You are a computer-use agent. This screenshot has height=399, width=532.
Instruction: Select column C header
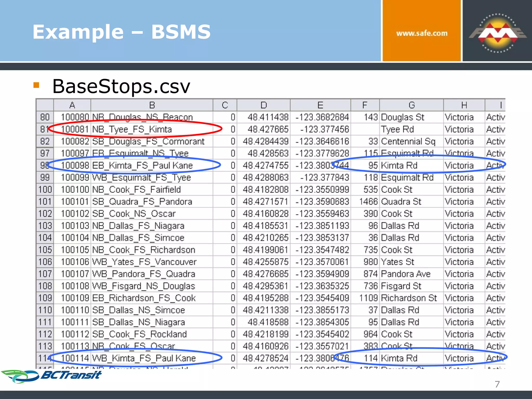coord(225,105)
